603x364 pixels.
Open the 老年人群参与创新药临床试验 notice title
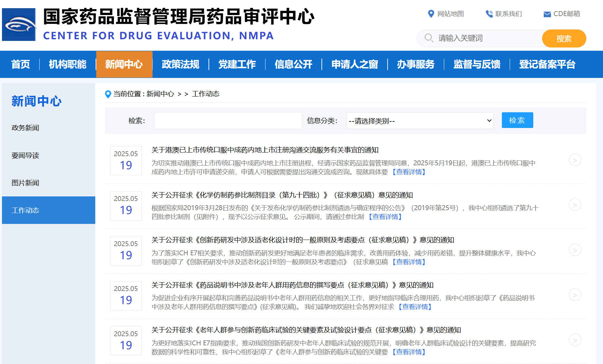(306, 330)
